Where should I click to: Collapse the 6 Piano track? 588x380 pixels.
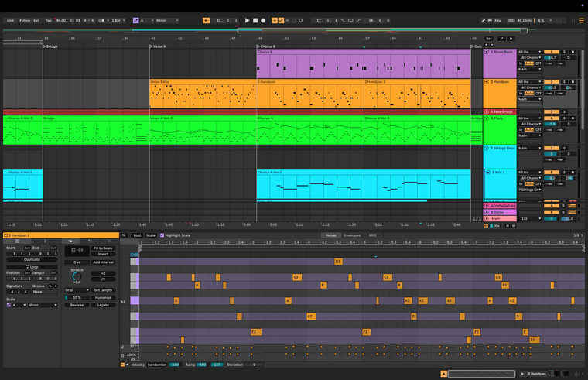(487, 118)
